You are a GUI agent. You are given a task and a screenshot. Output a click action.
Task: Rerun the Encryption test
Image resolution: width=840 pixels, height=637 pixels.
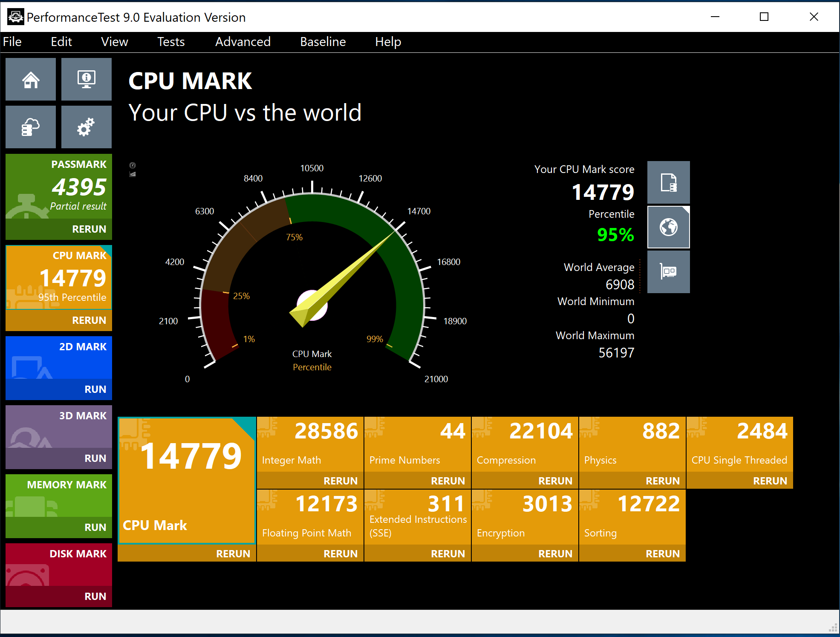(555, 553)
